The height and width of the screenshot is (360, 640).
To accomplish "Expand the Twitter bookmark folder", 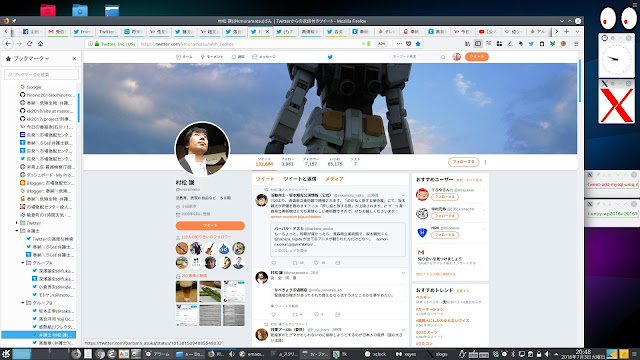I will click(x=17, y=223).
